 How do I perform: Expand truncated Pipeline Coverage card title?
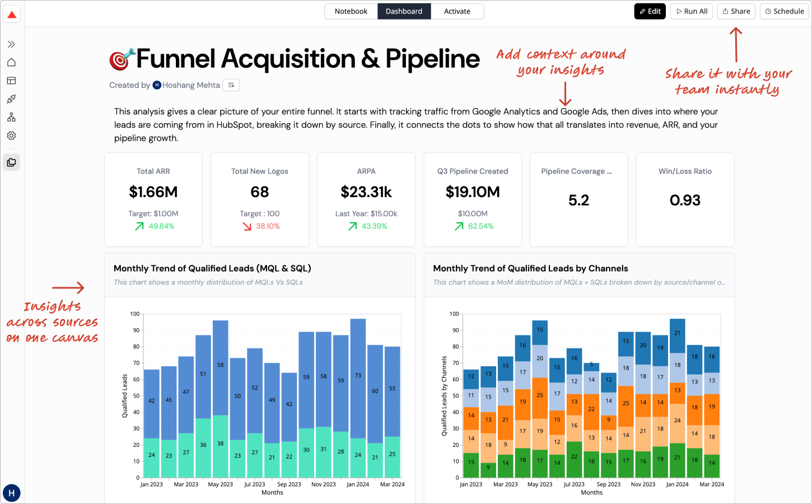577,171
